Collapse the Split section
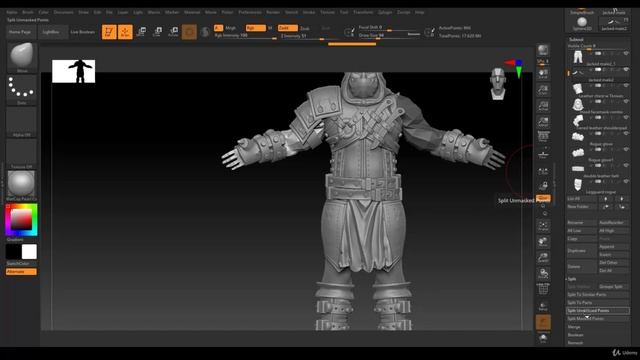The image size is (640, 360). point(572,279)
